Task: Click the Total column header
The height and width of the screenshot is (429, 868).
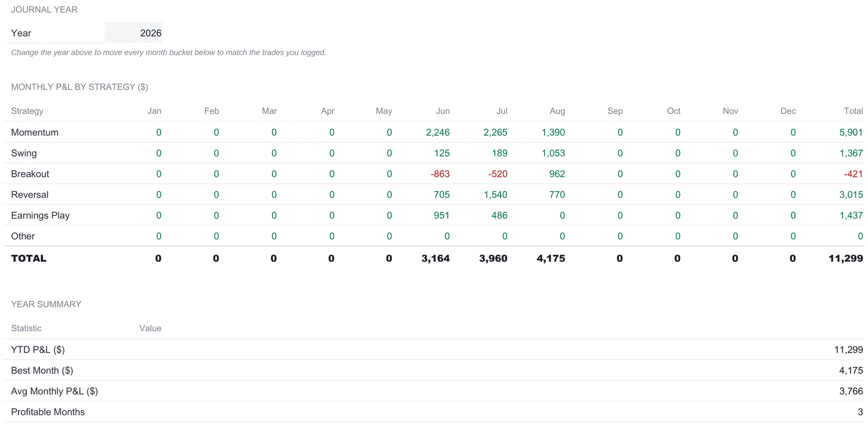Action: 853,111
